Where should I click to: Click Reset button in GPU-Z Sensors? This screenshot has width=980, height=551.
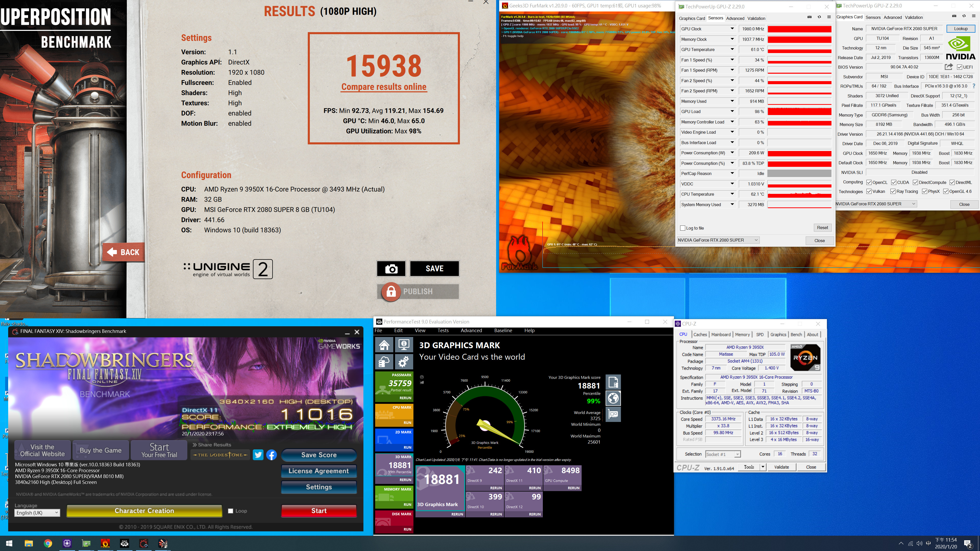point(823,227)
